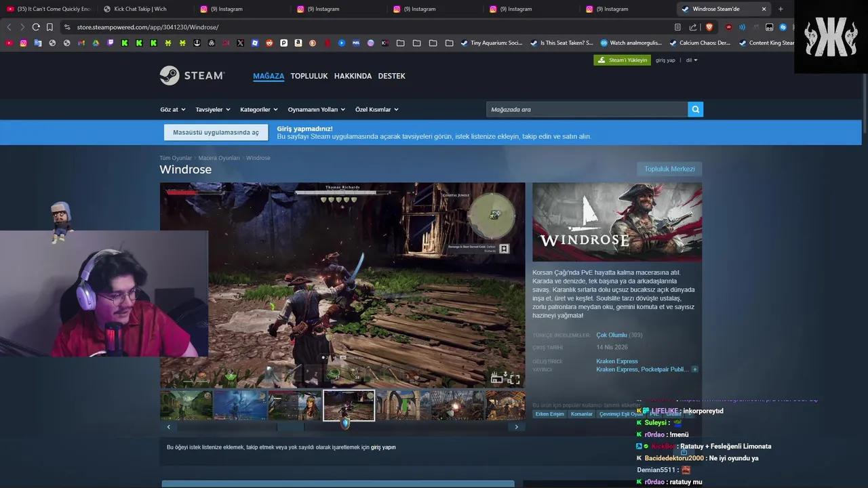868x488 pixels.
Task: Open the Göz at dropdown menu
Action: [172, 109]
